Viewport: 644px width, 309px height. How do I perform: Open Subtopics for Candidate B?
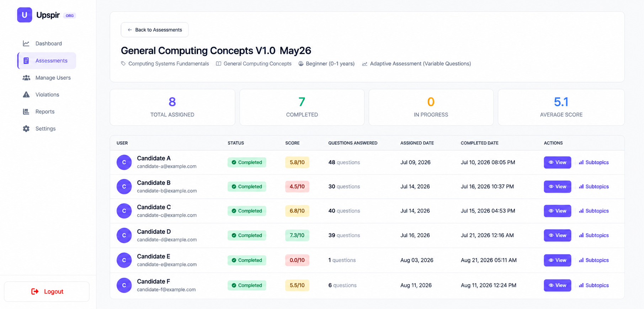coord(594,187)
